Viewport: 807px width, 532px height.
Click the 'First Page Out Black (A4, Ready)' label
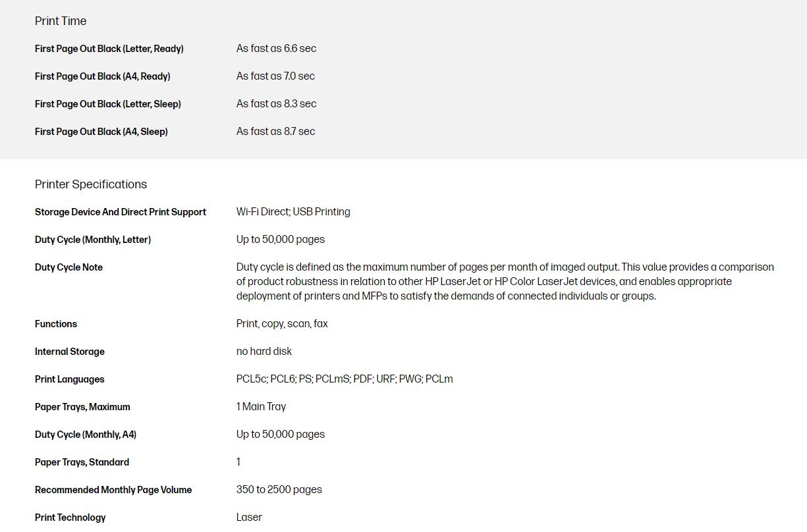coord(103,76)
